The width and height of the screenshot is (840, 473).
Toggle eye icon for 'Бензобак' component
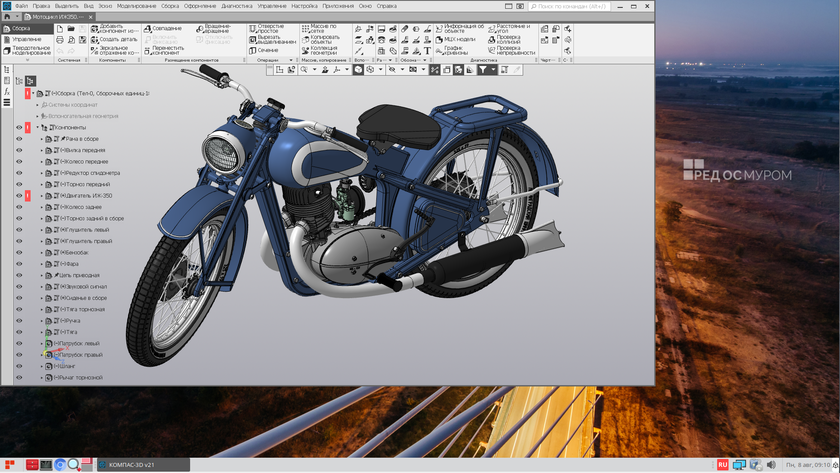click(18, 253)
